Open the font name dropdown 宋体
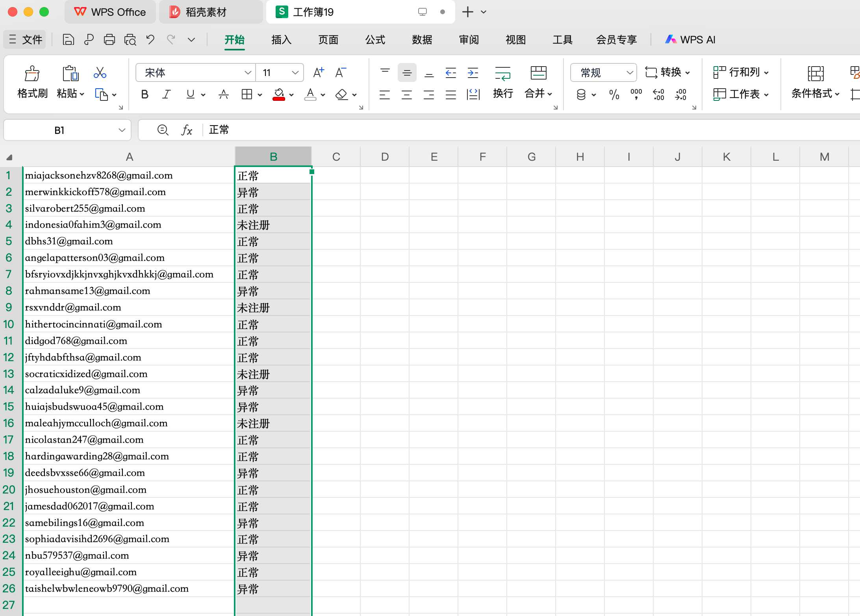 click(x=248, y=72)
